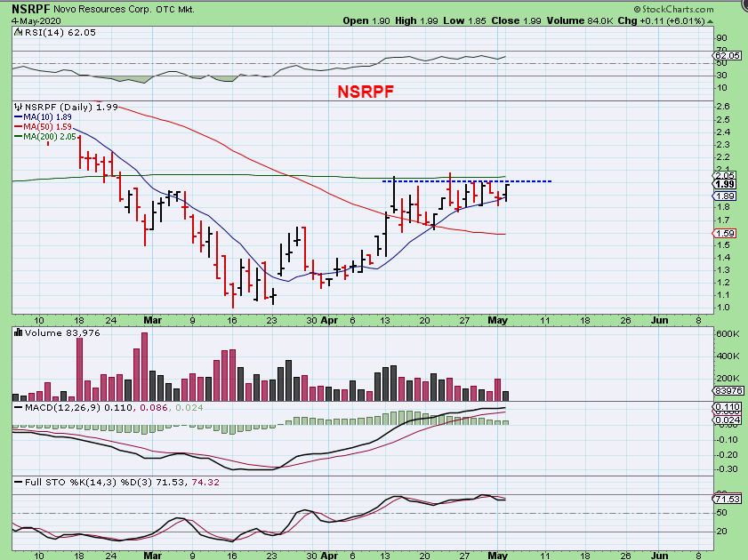Image resolution: width=748 pixels, height=560 pixels.
Task: Click the 71.53 stochastic axis tag
Action: coord(728,499)
